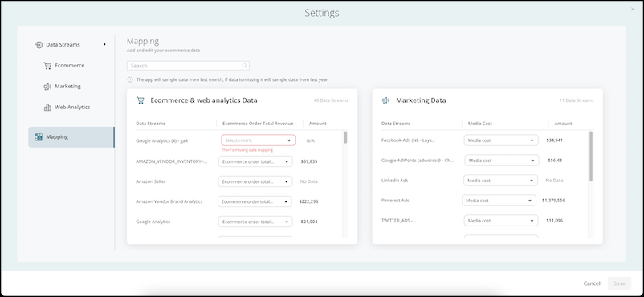Image resolution: width=644 pixels, height=297 pixels.
Task: Click the Marketing megaphone sidebar icon
Action: pos(47,87)
